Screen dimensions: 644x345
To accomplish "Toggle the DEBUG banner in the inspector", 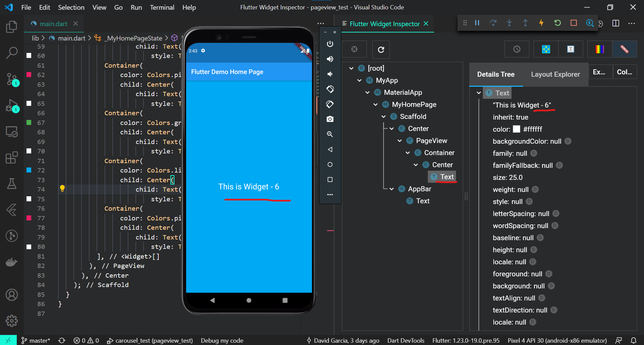I will pyautogui.click(x=625, y=49).
